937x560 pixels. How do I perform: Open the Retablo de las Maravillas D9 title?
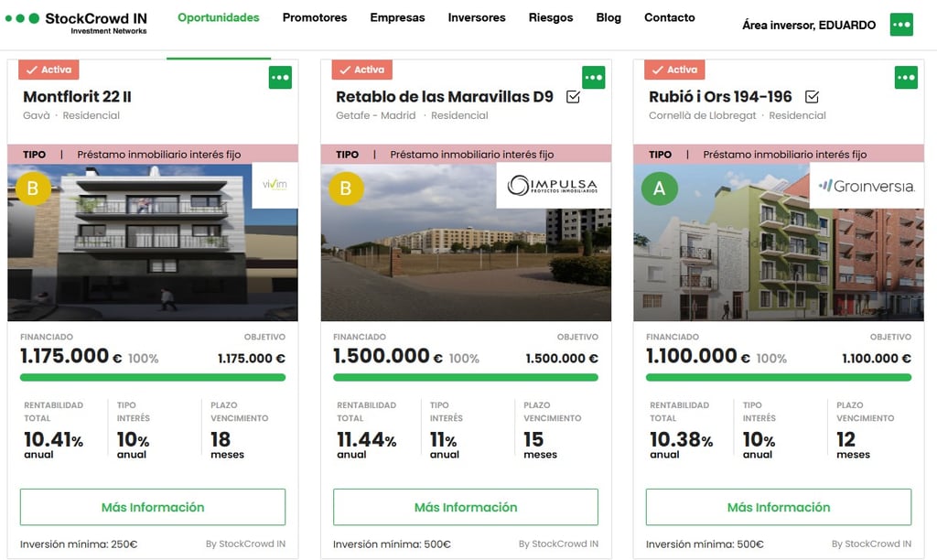click(445, 97)
